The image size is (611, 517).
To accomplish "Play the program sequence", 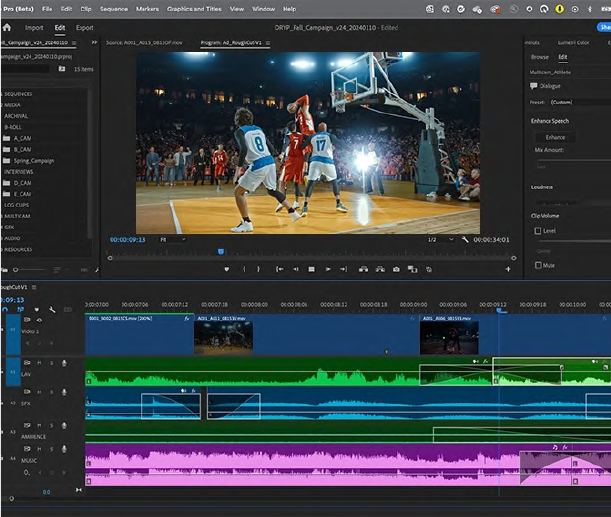I will [328, 269].
